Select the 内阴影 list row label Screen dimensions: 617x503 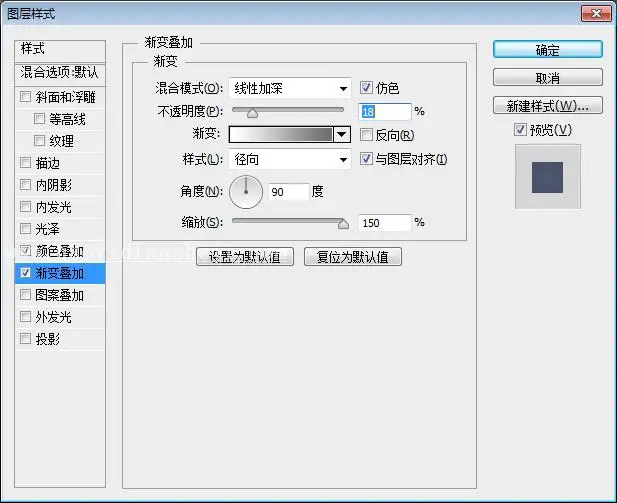(x=54, y=185)
